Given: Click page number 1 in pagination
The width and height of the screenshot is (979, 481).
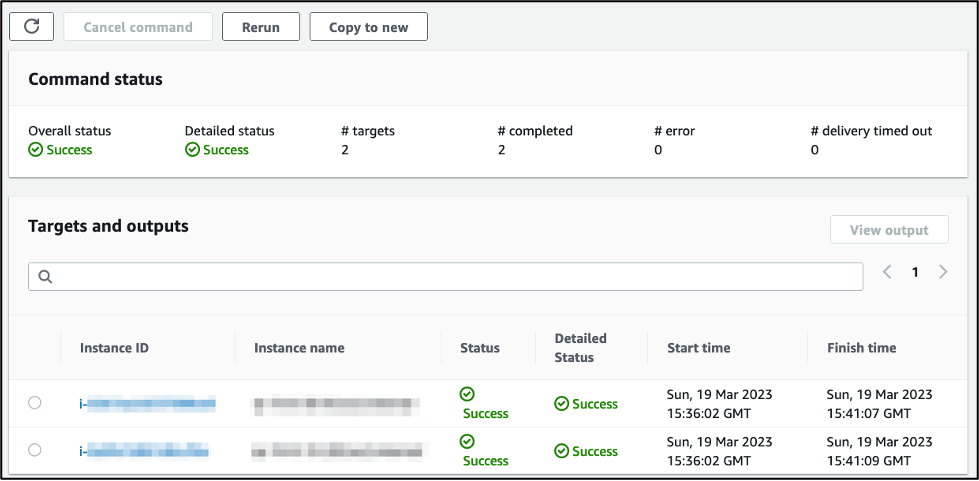Looking at the screenshot, I should pos(914,272).
